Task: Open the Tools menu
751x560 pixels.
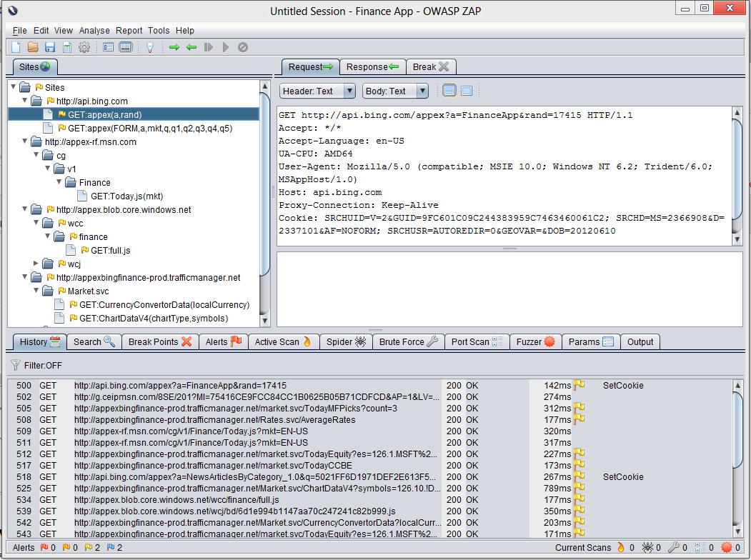Action: (x=159, y=31)
